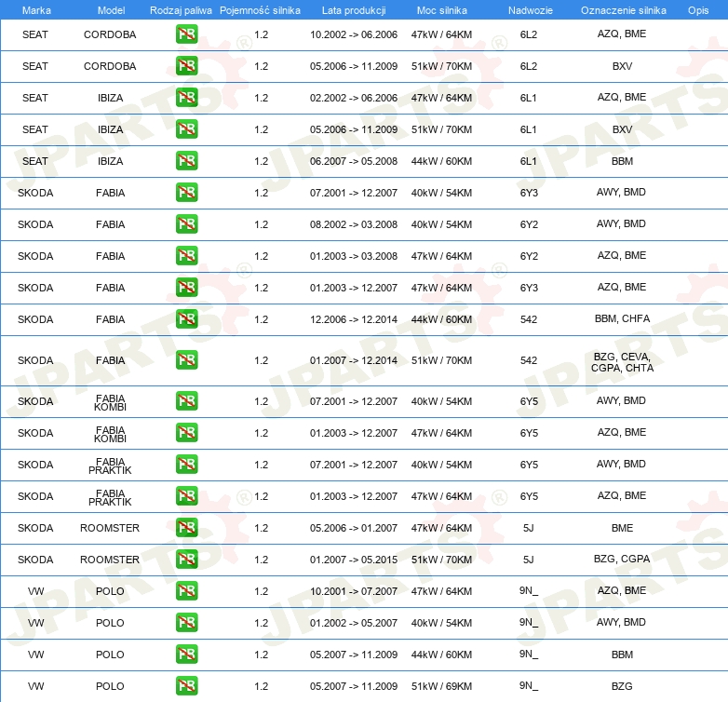
Task: Click fuel icon for Polo 10.2001 row
Action: (x=186, y=591)
